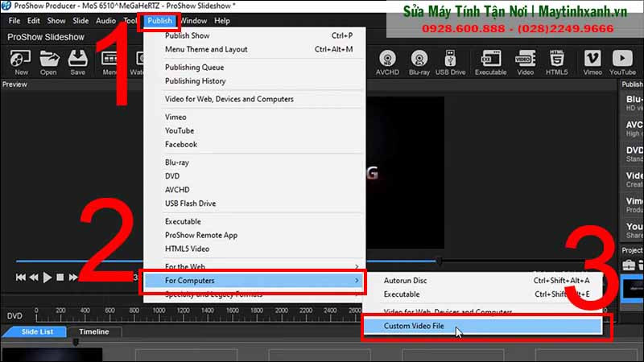Select Autorun Disc in submenu
The height and width of the screenshot is (362, 644).
point(484,281)
